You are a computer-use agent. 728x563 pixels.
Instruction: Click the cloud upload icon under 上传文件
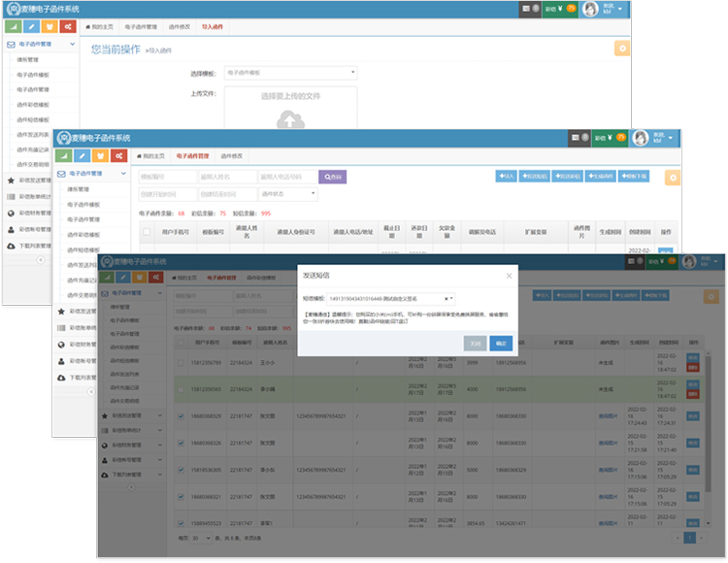coord(289,118)
